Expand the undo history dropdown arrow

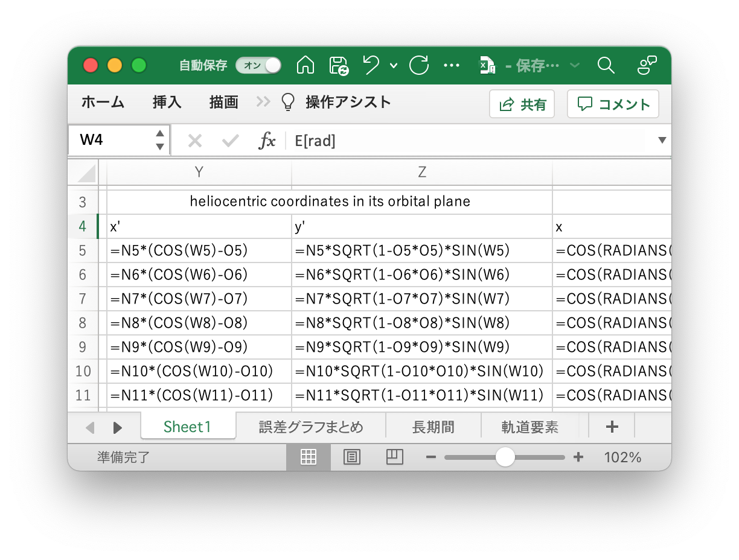[394, 66]
